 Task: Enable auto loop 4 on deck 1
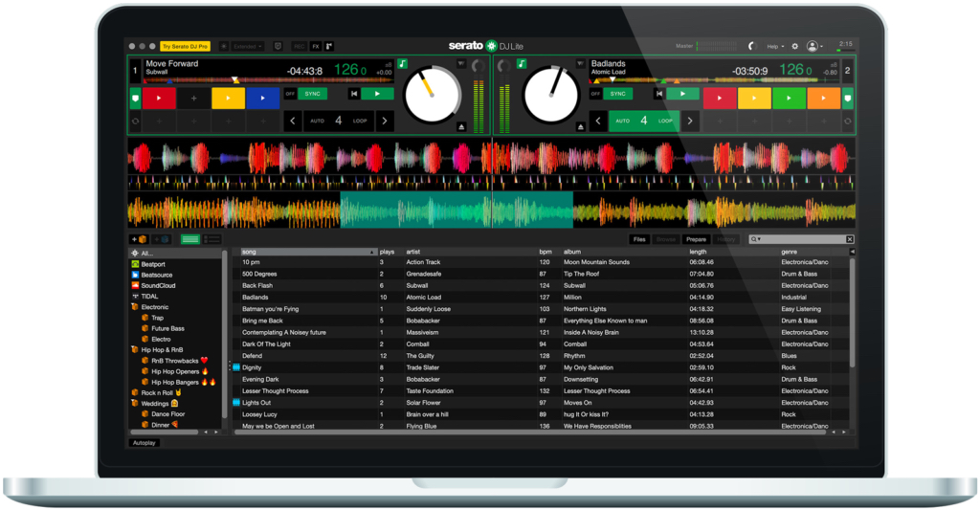[x=338, y=121]
